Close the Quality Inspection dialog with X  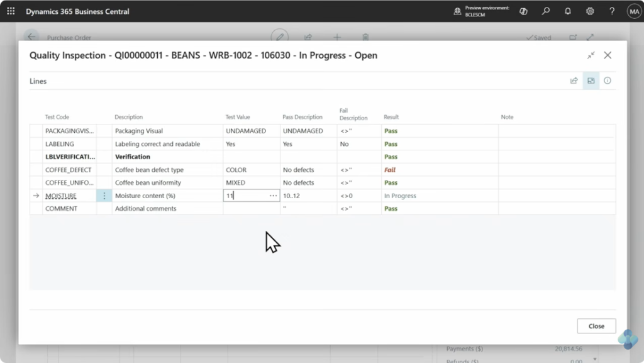coord(608,55)
